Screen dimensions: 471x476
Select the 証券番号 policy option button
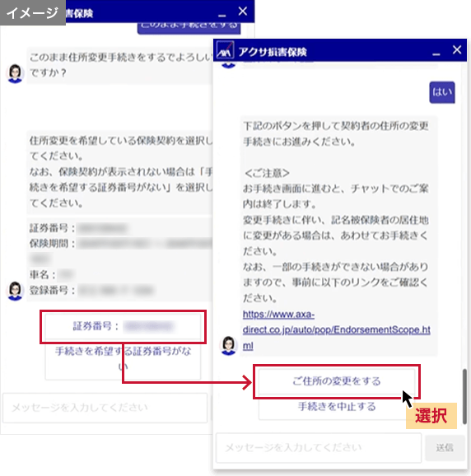(123, 326)
